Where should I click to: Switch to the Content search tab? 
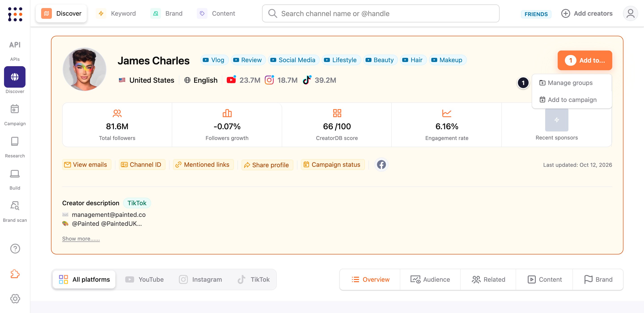coord(216,13)
